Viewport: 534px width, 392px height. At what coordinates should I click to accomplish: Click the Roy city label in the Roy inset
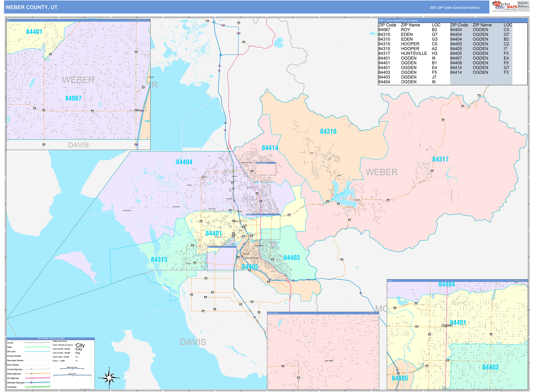139,110
